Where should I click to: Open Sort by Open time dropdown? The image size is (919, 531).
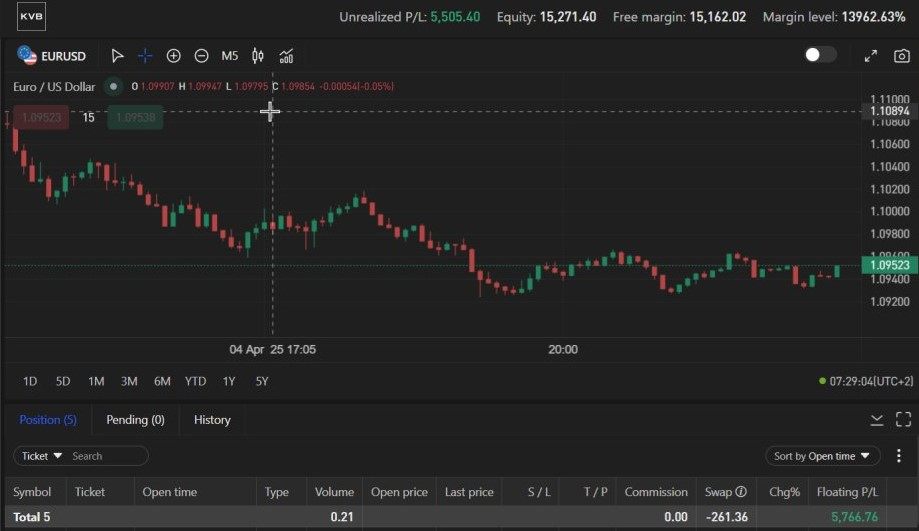point(822,456)
